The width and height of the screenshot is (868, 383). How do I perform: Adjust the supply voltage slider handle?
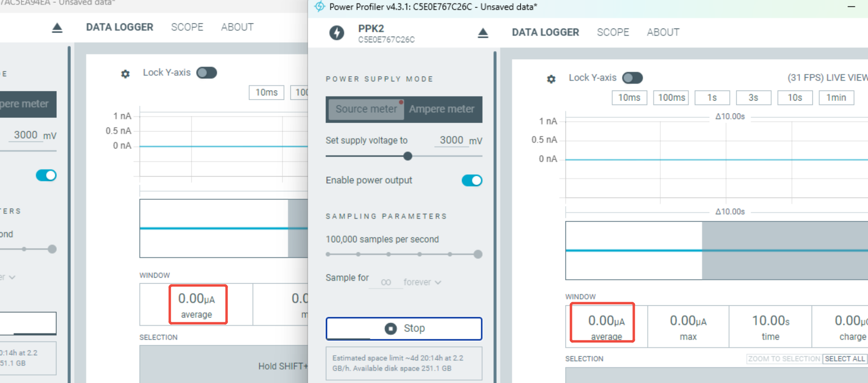point(408,156)
